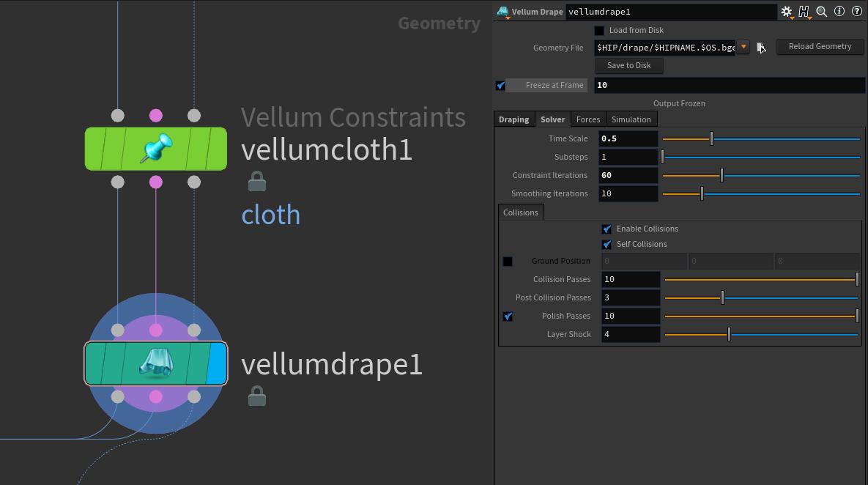The image size is (868, 485).
Task: Click the lock icon under vellumcloth1
Action: (x=257, y=181)
